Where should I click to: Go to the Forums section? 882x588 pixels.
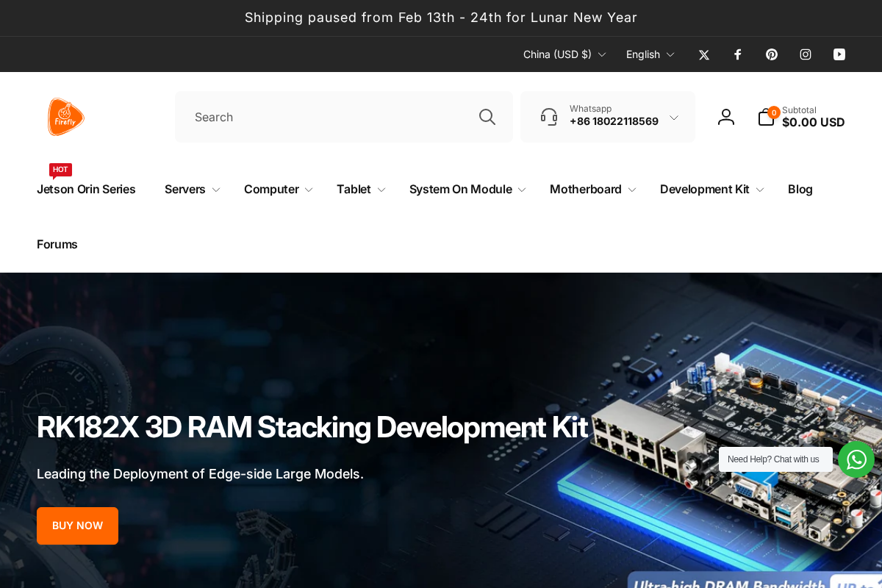(x=57, y=244)
